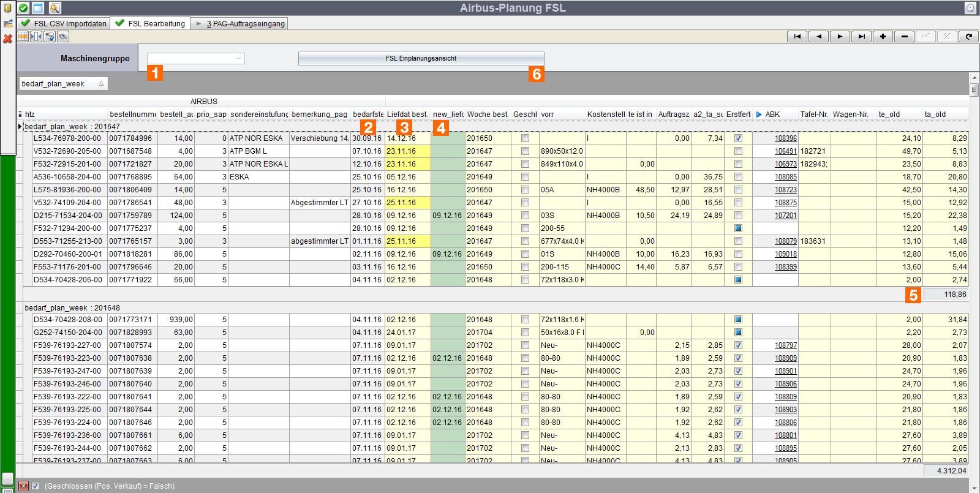The height and width of the screenshot is (493, 980).
Task: Sort by the AIRBUS band header
Action: 203,102
